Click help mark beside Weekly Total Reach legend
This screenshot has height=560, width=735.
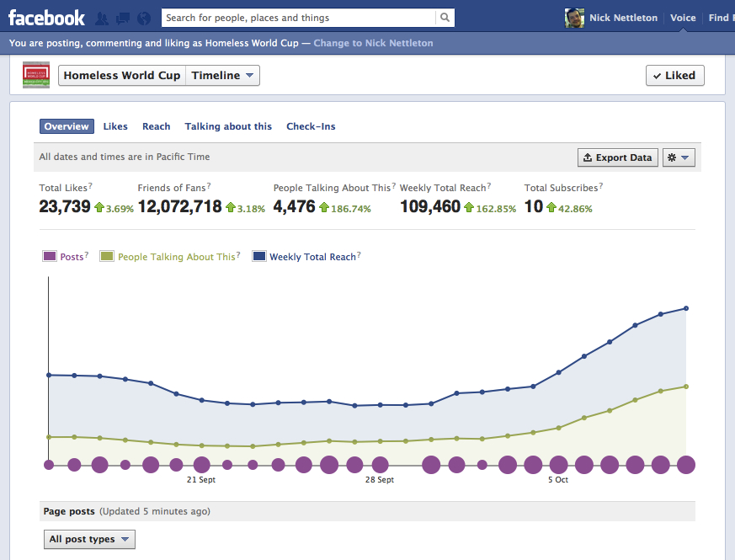point(359,254)
